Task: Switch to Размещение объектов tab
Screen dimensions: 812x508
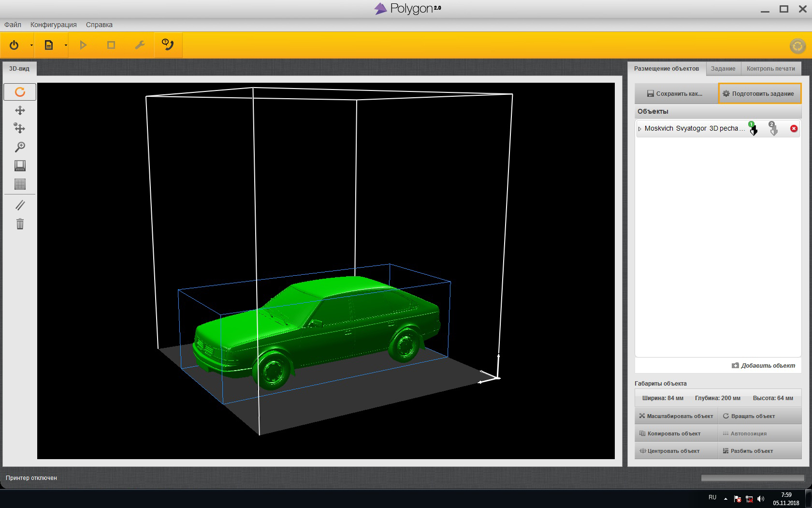Action: click(x=667, y=69)
